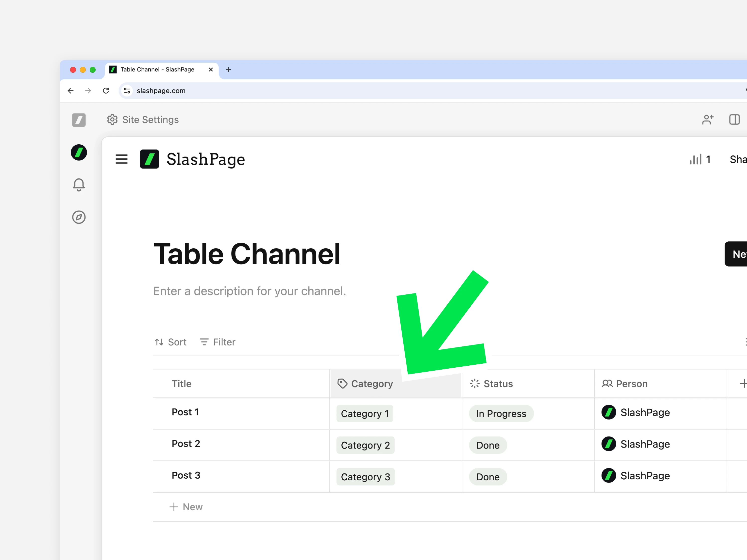This screenshot has height=560, width=747.
Task: Add a new row with + New
Action: click(x=186, y=507)
